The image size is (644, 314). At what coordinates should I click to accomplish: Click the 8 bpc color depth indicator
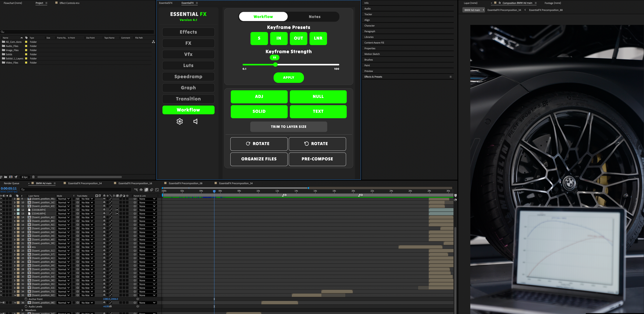tap(24, 177)
